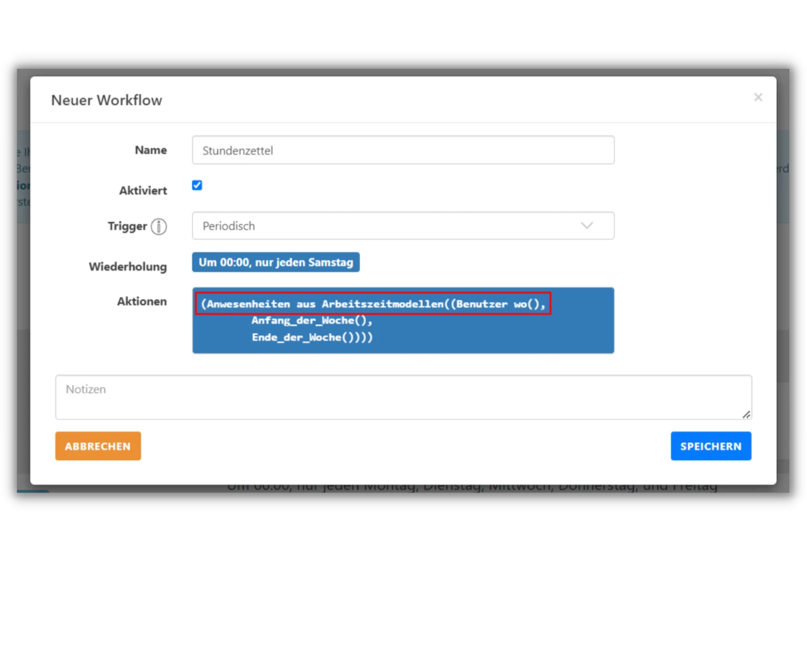Click the Ende_der_Woche() function text
Image resolution: width=807 pixels, height=672 pixels.
[312, 338]
